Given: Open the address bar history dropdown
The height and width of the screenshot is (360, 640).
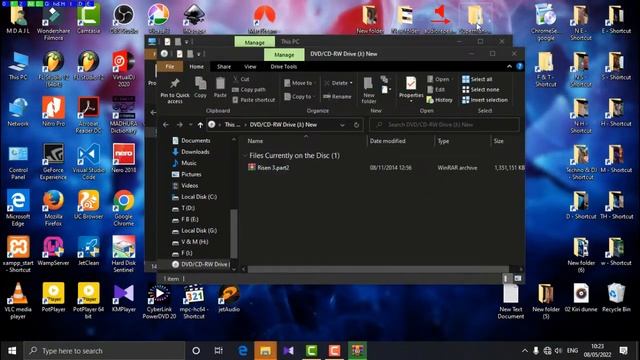Looking at the screenshot, I should tap(342, 124).
